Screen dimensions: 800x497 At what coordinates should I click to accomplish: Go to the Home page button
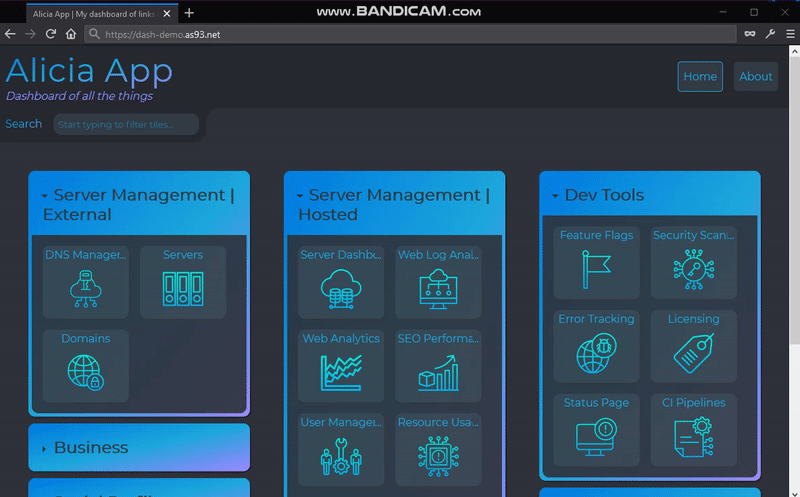coord(700,77)
